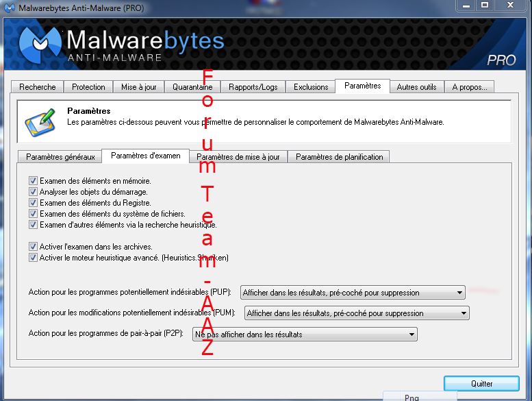Click the Png item below Quitter

[420, 397]
